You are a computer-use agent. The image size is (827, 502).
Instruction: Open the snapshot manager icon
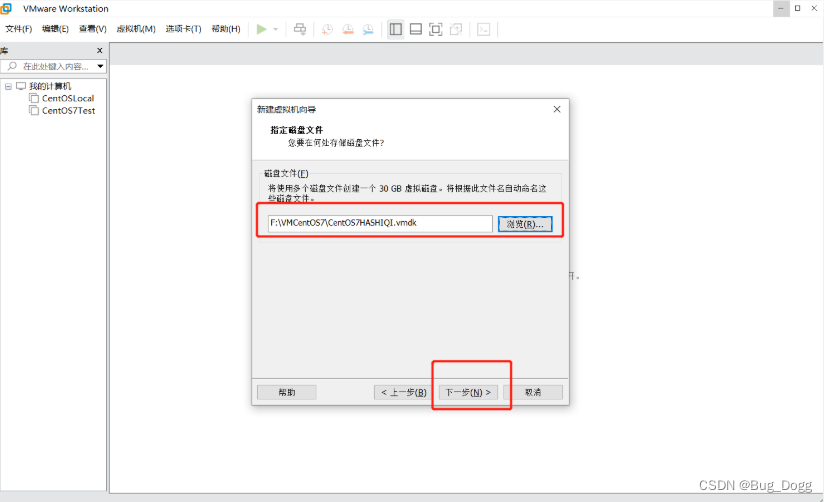tap(368, 30)
